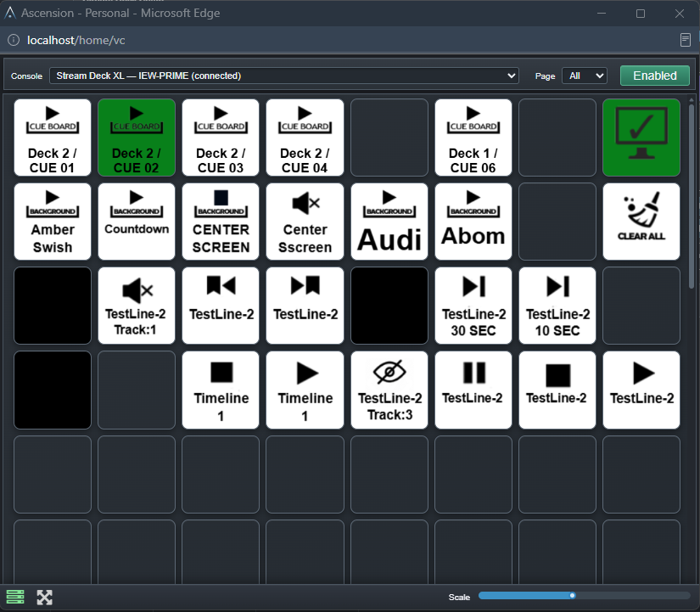
Task: Play TestLine-2 key
Action: pyautogui.click(x=641, y=390)
